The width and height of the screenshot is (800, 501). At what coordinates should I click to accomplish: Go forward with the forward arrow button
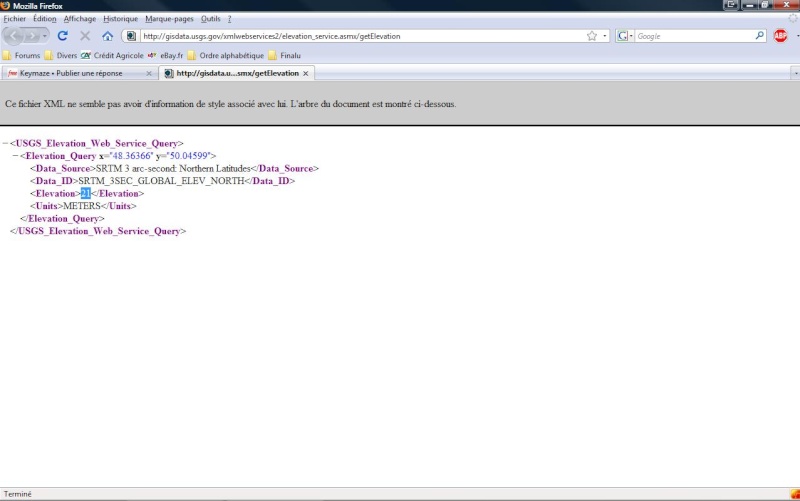click(x=32, y=36)
